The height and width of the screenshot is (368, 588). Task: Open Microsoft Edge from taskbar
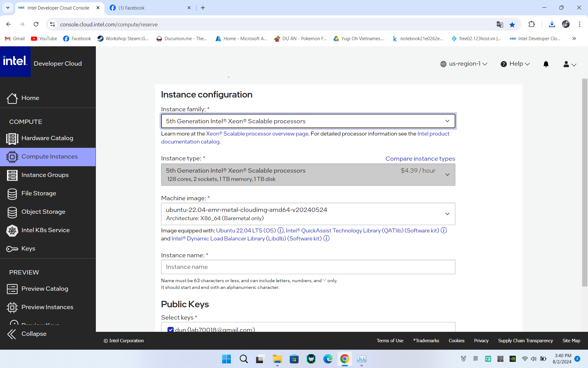[x=328, y=359]
